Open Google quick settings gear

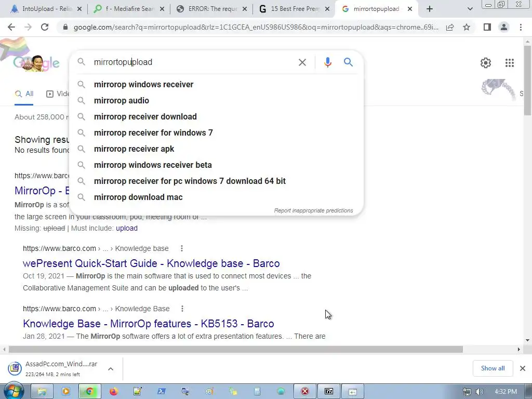[486, 63]
